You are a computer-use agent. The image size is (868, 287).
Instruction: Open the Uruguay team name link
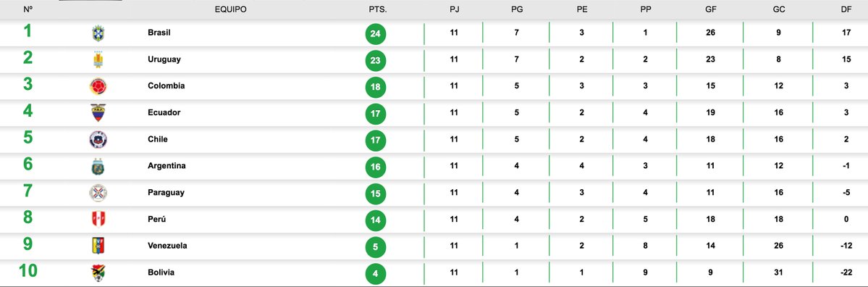[x=164, y=59]
